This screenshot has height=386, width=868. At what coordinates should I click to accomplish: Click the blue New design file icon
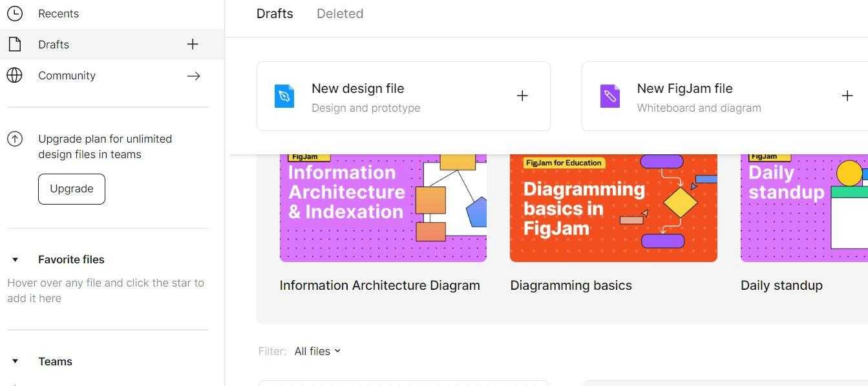tap(284, 96)
